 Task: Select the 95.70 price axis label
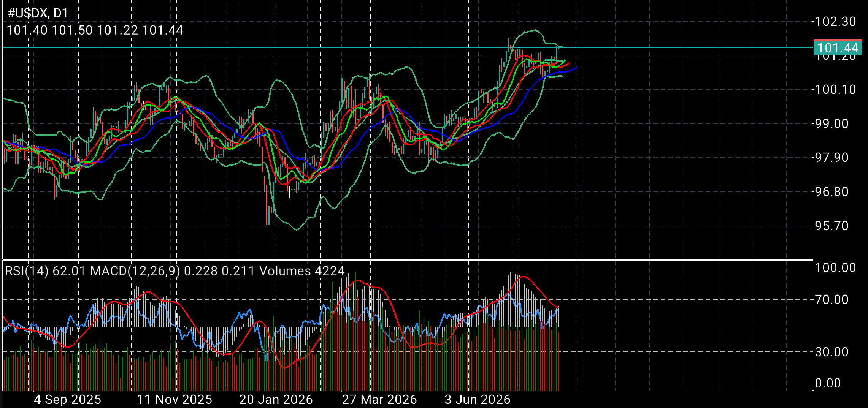[832, 226]
